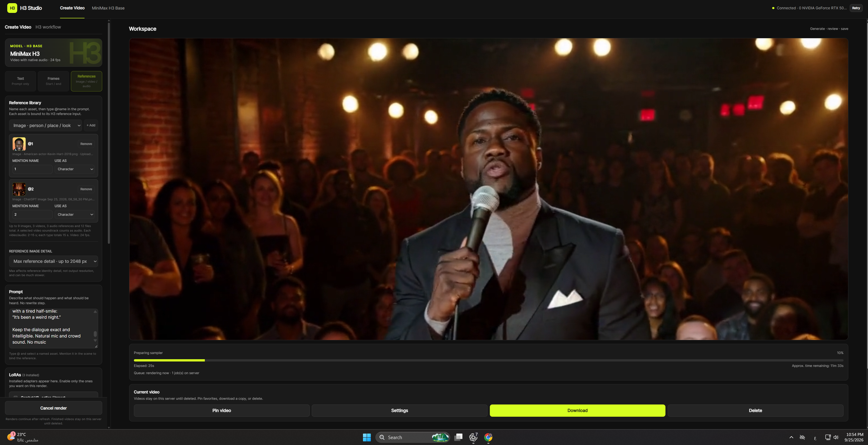
Task: Select the Frames start/end mode
Action: 53,81
